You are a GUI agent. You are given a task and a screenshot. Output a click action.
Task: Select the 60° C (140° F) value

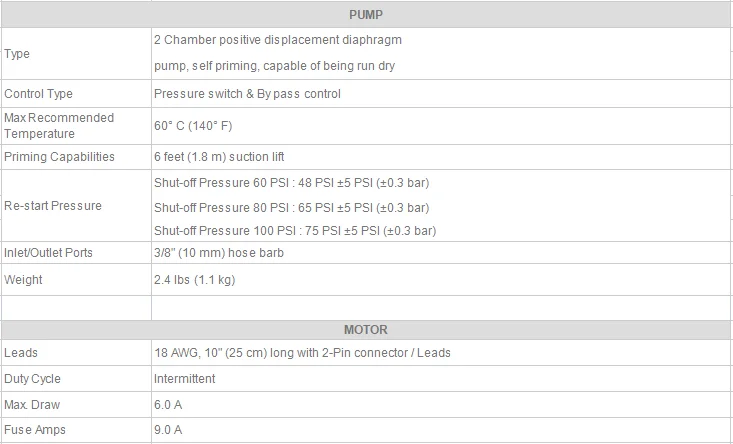pos(193,126)
